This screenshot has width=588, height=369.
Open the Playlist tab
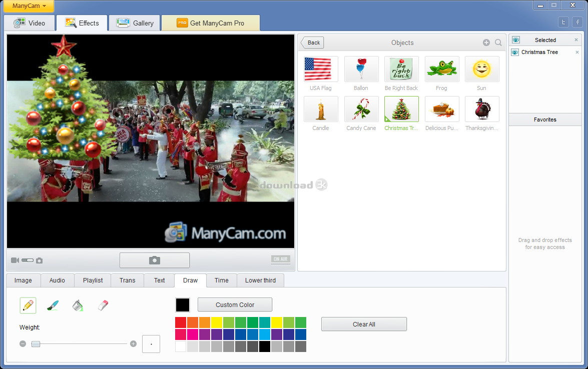click(x=93, y=280)
